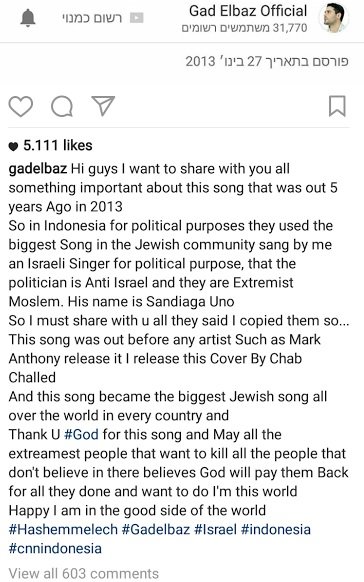Viewport: 364px width, 582px height.
Task: Open the #Israel hashtag
Action: pos(216,529)
